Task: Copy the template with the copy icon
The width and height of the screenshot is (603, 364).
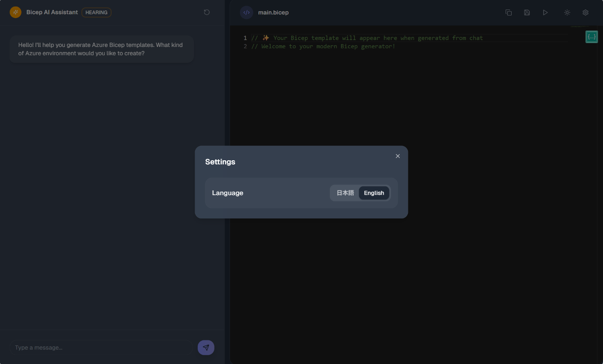Action: click(x=509, y=12)
